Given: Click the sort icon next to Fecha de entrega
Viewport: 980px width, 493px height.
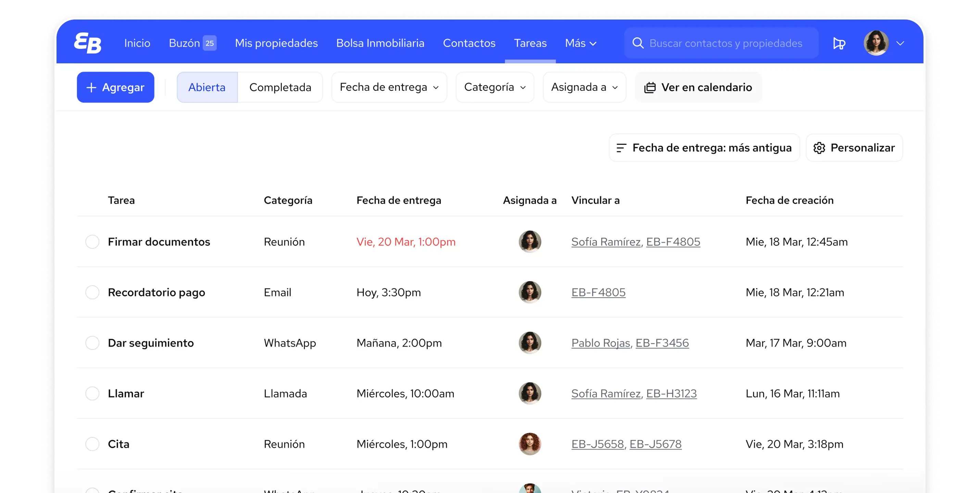Looking at the screenshot, I should pyautogui.click(x=622, y=148).
